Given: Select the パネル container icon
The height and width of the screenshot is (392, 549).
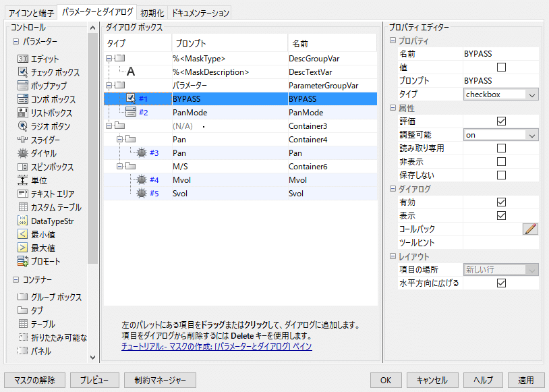Looking at the screenshot, I should coord(23,351).
